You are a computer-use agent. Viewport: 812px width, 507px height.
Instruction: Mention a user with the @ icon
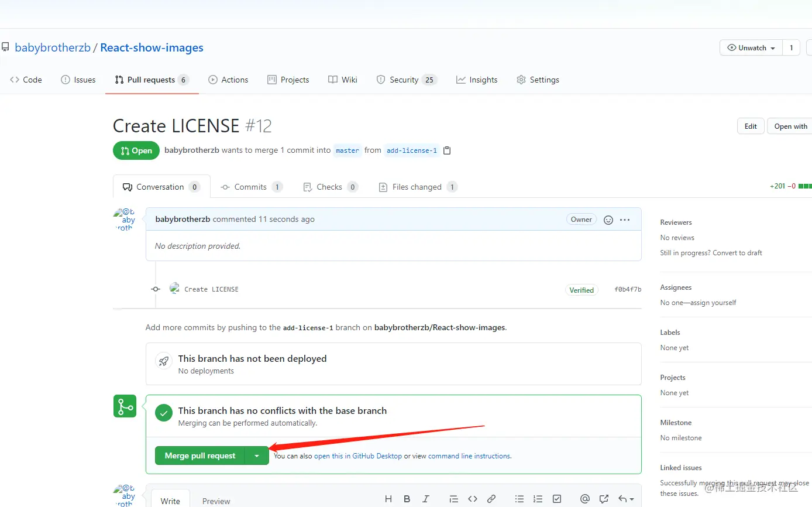[584, 499]
